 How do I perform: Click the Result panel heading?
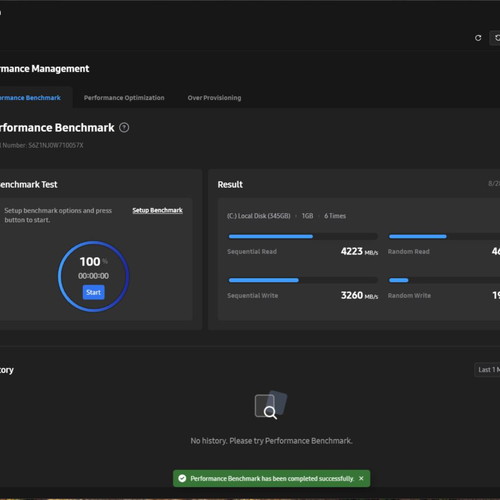230,185
